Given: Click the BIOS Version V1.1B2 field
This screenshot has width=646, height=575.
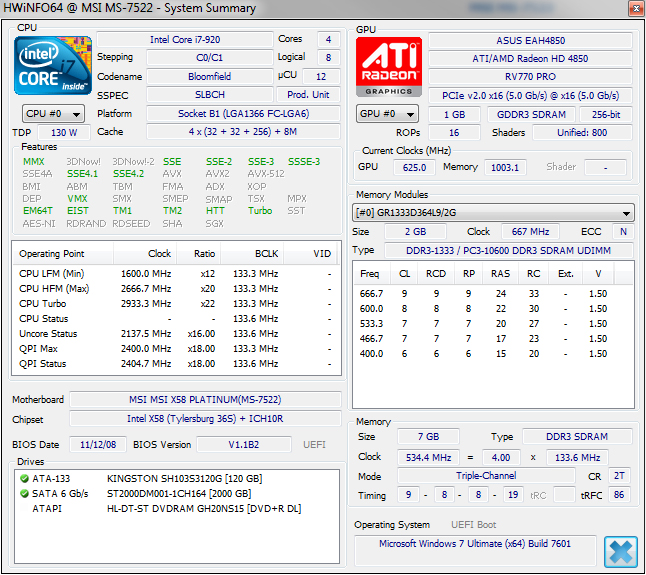Looking at the screenshot, I should point(244,444).
